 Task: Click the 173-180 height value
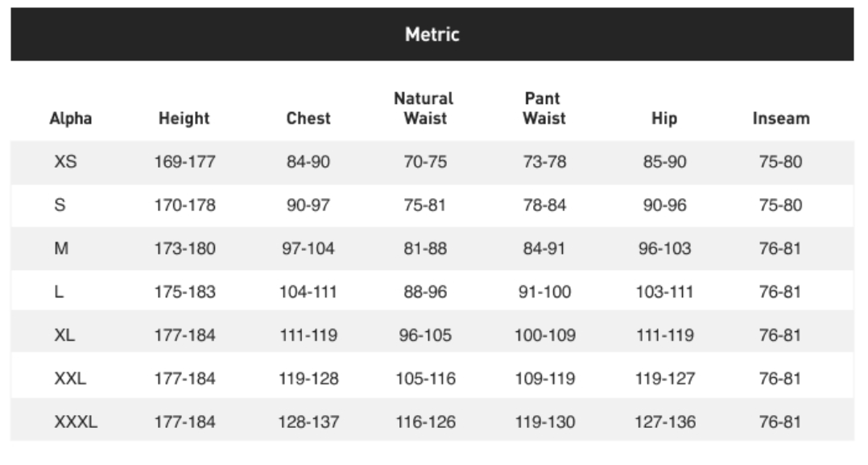184,248
